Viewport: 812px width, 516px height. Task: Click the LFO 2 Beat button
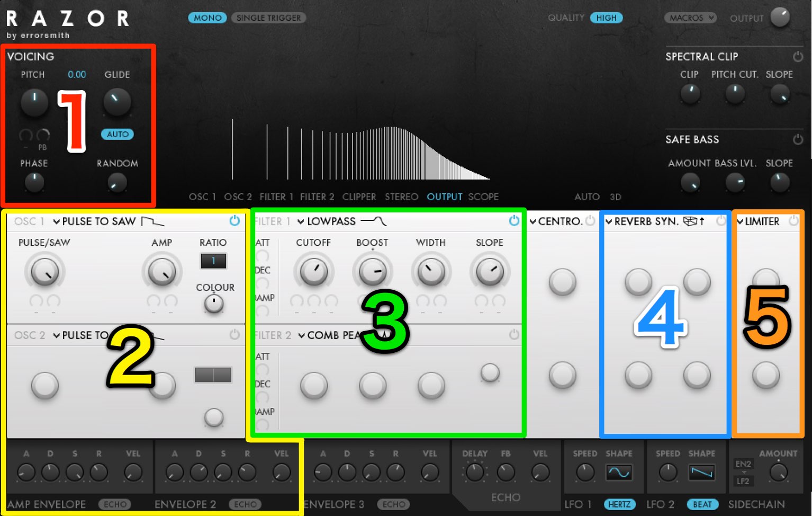click(x=702, y=504)
